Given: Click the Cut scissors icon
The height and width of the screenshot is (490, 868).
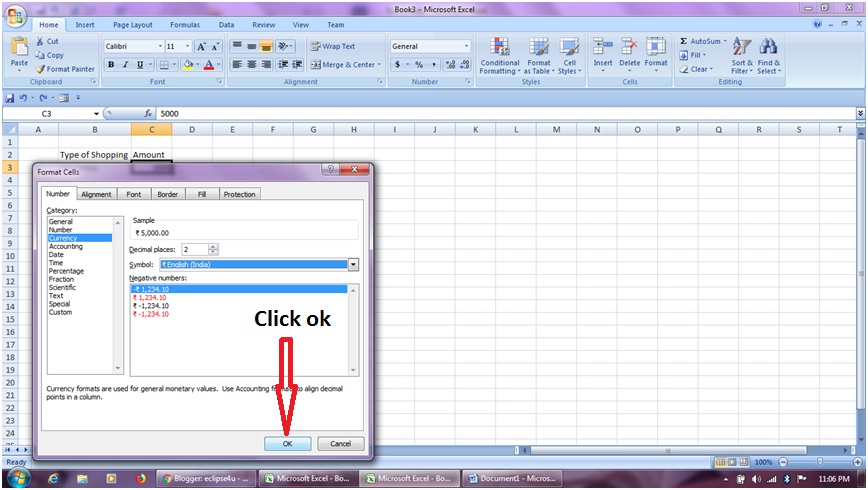Looking at the screenshot, I should [40, 41].
